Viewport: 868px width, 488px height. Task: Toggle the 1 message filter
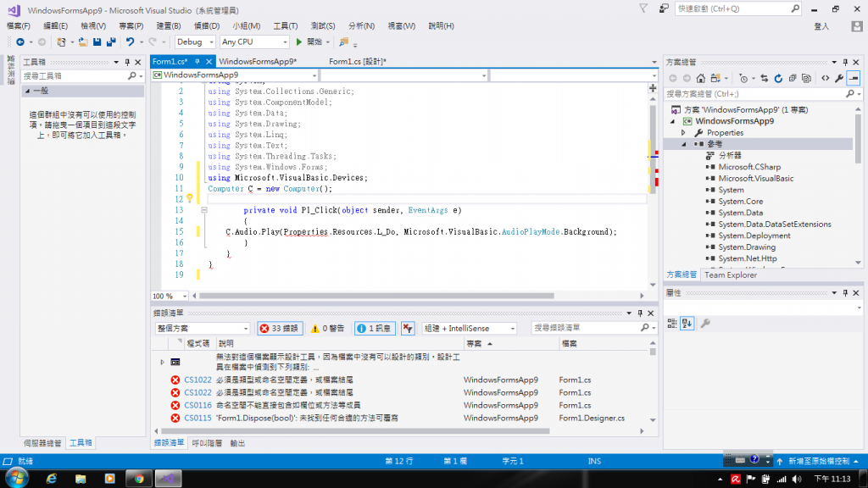(x=374, y=328)
